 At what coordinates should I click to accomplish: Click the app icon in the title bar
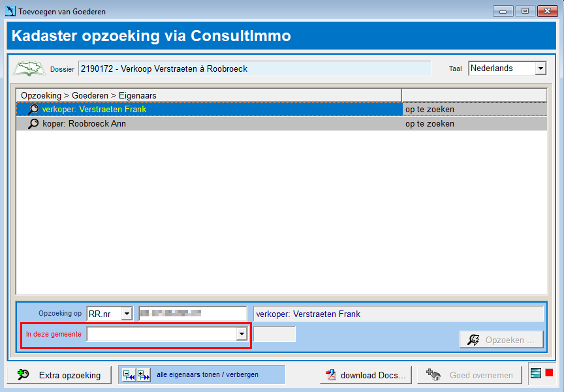(x=10, y=11)
